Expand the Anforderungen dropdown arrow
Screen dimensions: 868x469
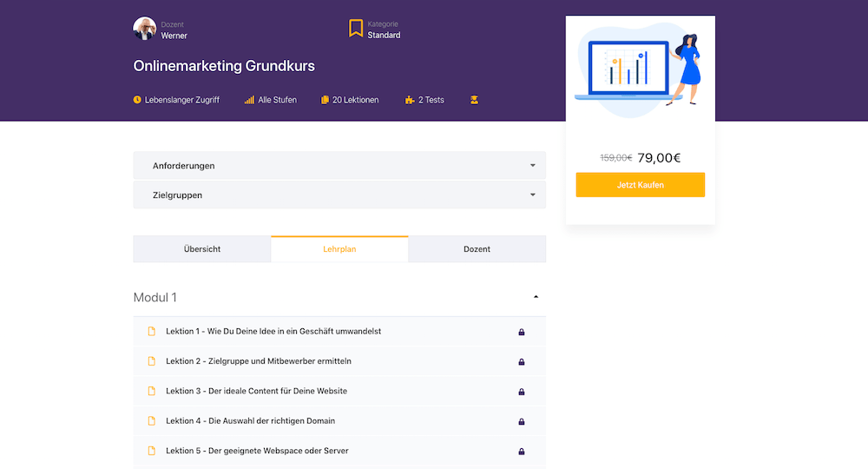coord(533,166)
